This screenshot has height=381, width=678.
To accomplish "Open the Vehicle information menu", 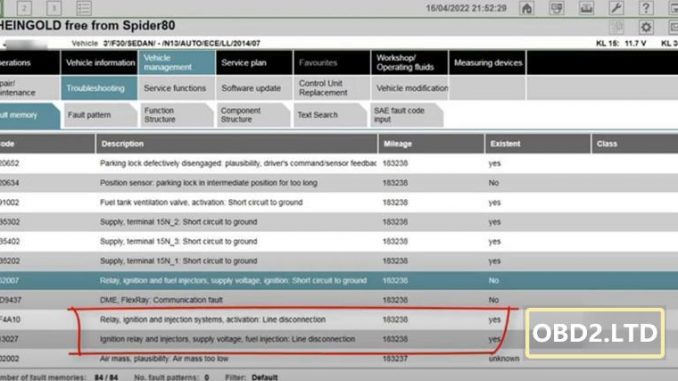I will pyautogui.click(x=99, y=63).
